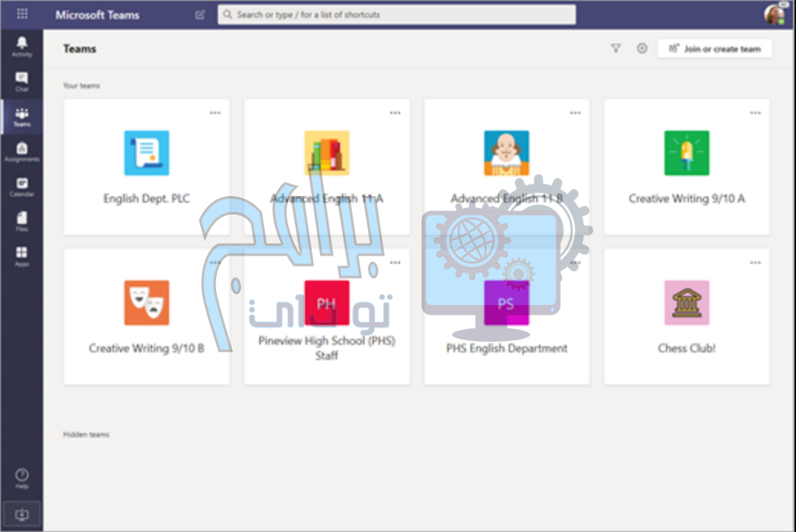Open more options for Chess Club! team

point(756,262)
